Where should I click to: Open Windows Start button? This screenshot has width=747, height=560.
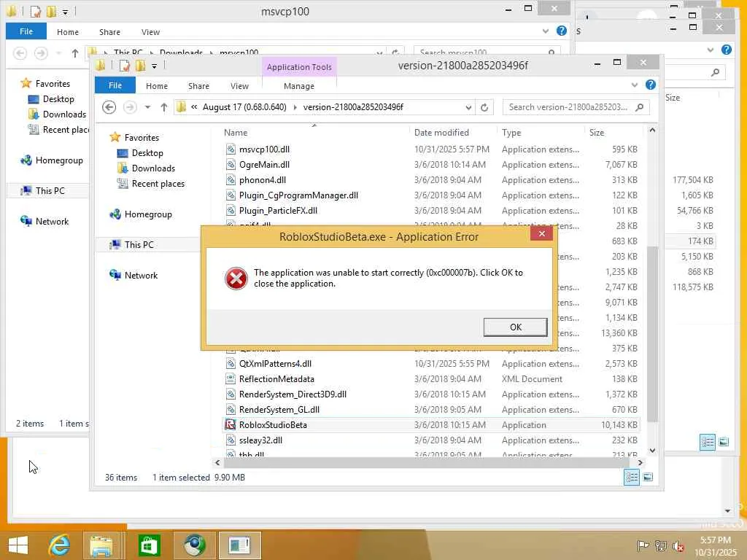pos(18,545)
